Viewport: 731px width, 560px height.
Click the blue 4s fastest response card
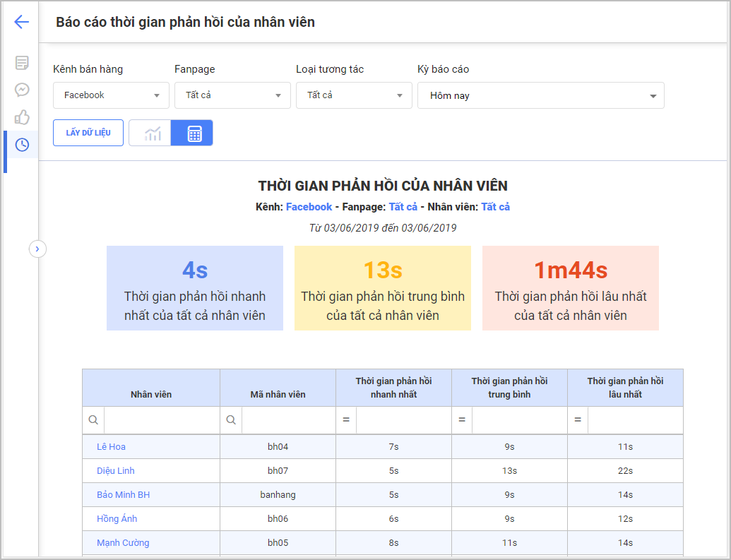(x=195, y=288)
